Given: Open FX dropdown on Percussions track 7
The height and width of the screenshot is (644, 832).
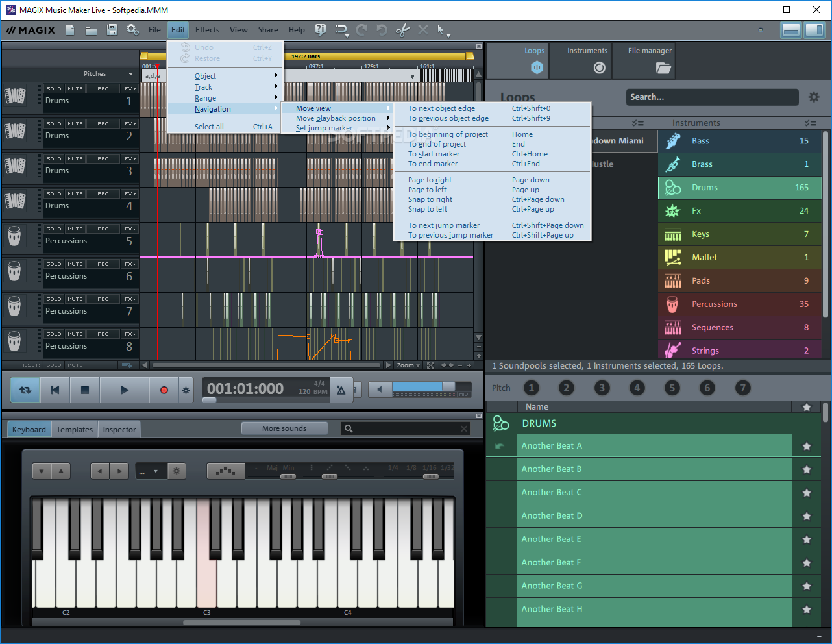Looking at the screenshot, I should 130,299.
